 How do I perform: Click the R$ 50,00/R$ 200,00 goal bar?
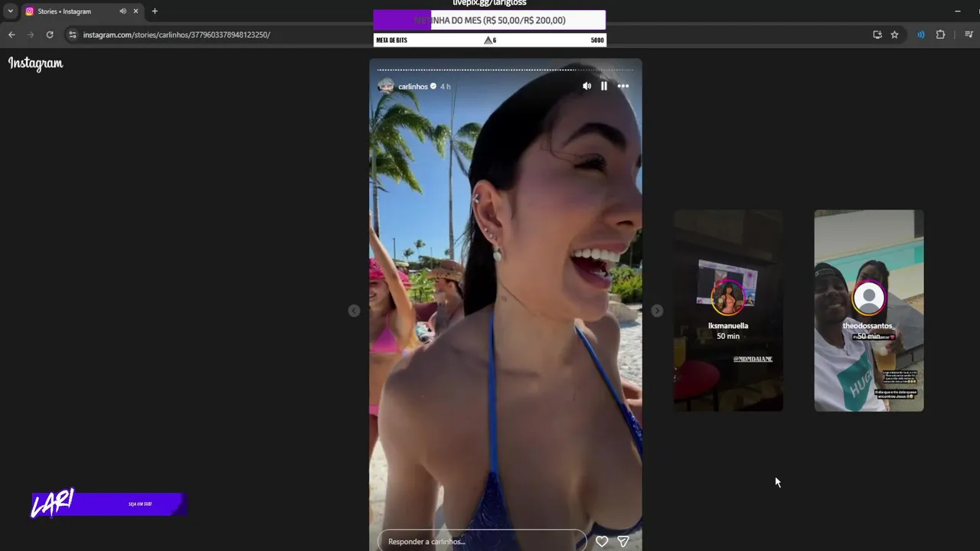click(489, 21)
